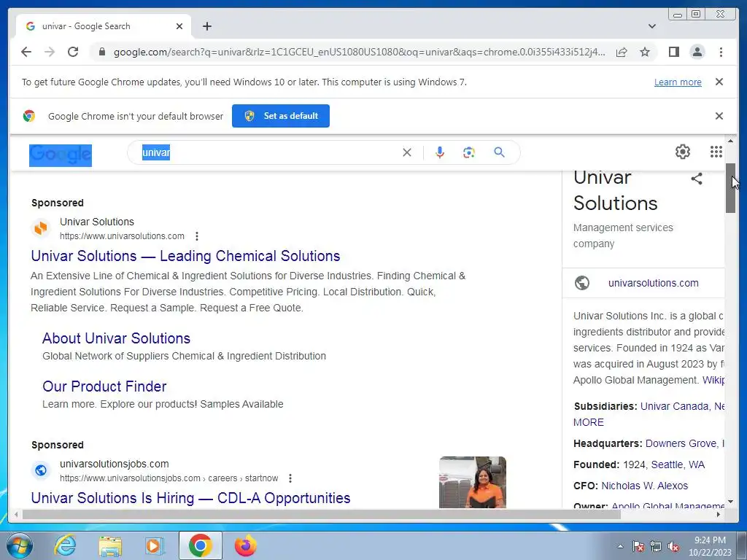Open Our Product Finder sitelink
Image resolution: width=747 pixels, height=560 pixels.
104,386
